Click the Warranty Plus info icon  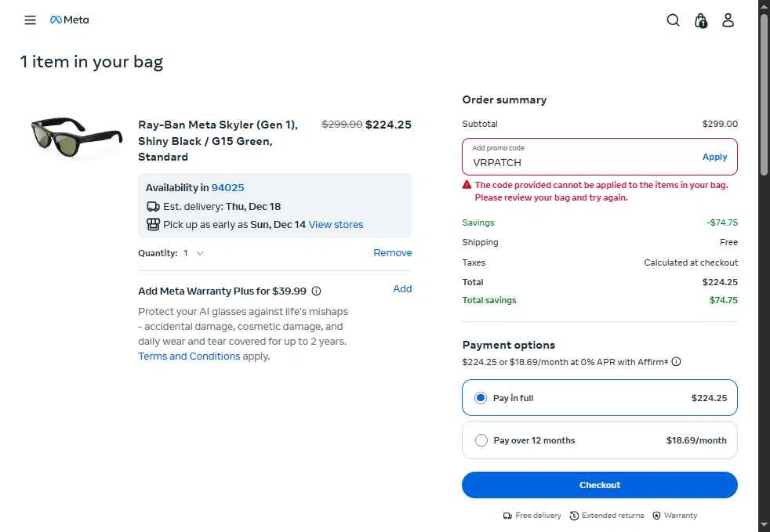[x=316, y=291]
